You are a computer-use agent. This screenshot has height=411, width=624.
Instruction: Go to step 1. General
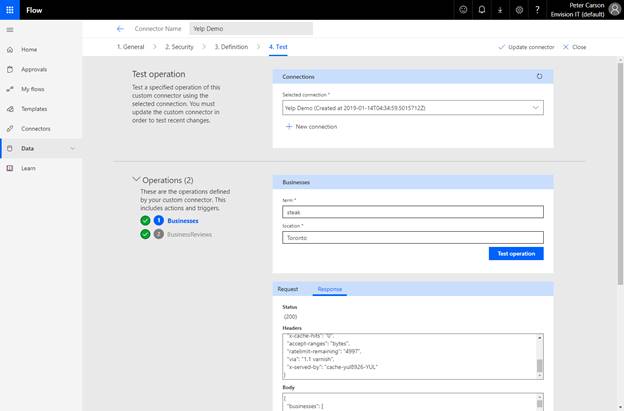131,47
